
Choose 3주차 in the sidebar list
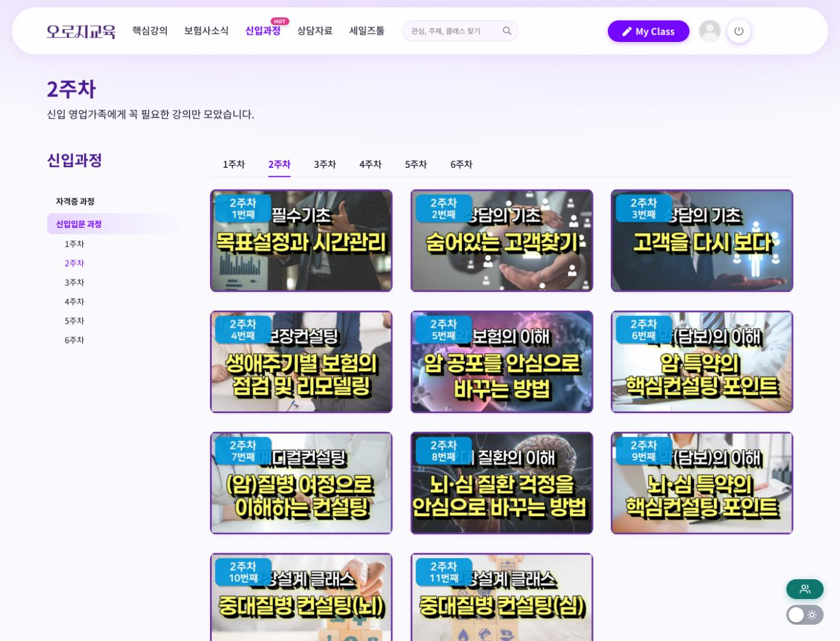pyautogui.click(x=74, y=282)
